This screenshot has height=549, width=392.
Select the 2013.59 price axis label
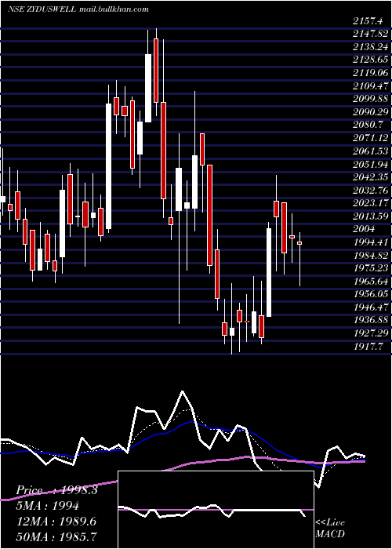point(370,216)
